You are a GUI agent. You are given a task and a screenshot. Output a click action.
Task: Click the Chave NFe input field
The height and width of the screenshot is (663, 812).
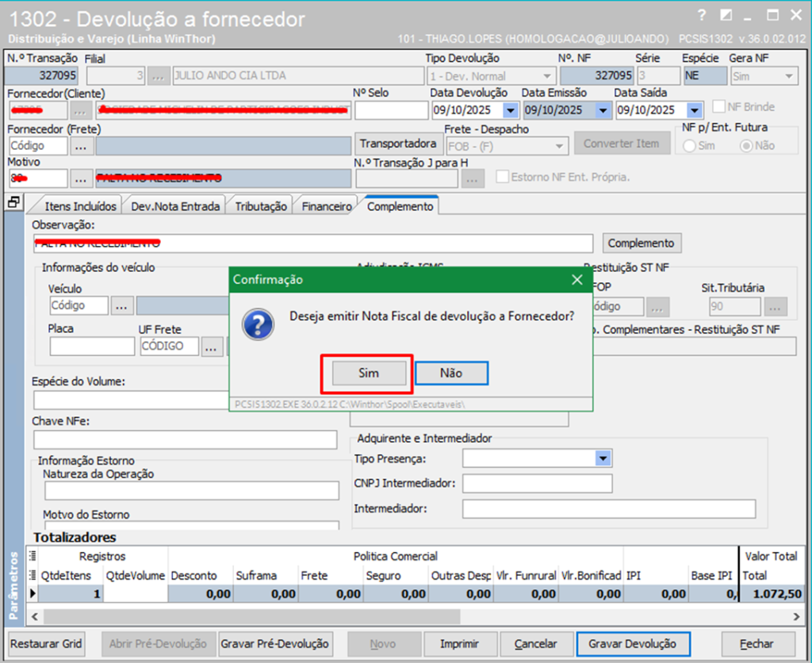click(185, 440)
